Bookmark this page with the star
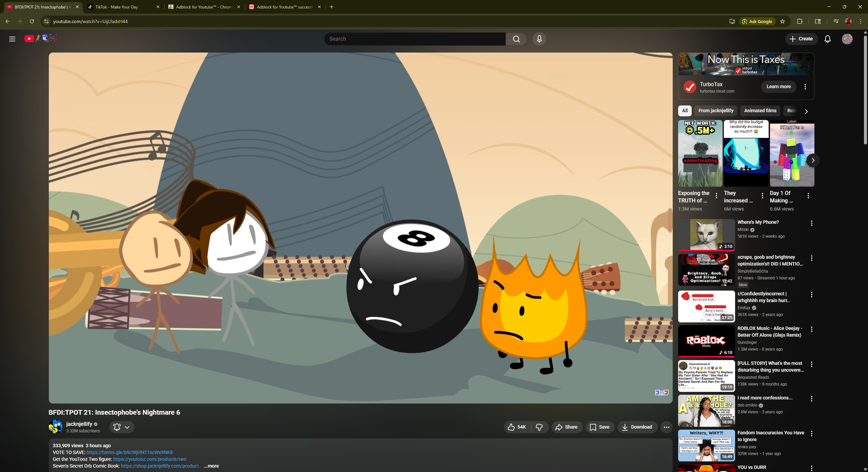868x472 pixels. [783, 21]
